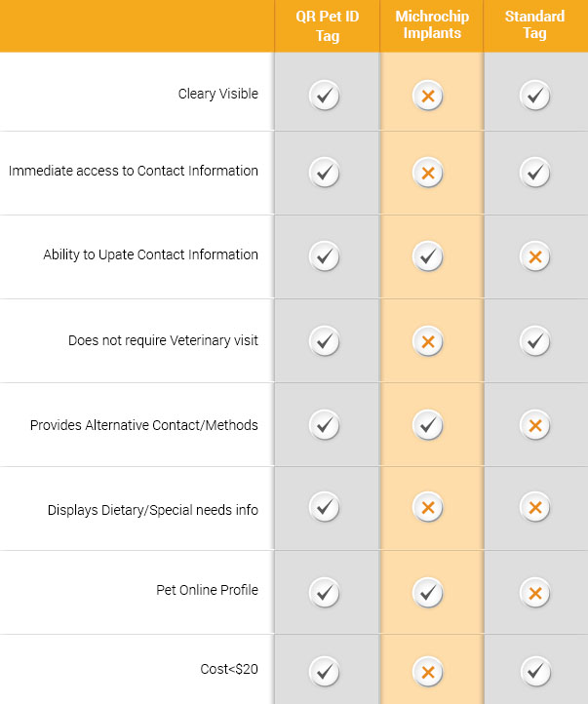The height and width of the screenshot is (704, 588).
Task: Click Standard Tag checkmark for Does not require Veterinary
Action: pyautogui.click(x=534, y=342)
